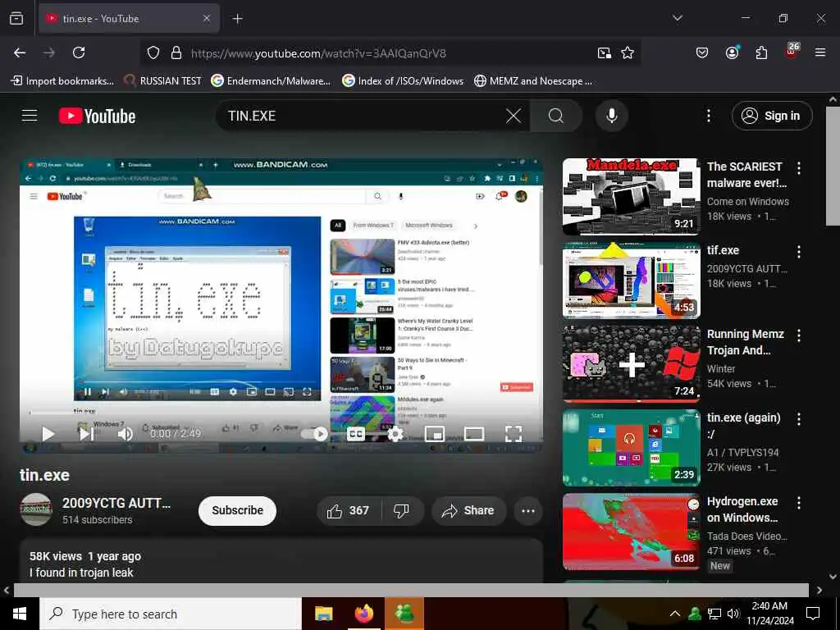Viewport: 840px width, 630px height.
Task: Open MEMZ and Noescape bookmark
Action: [x=533, y=81]
